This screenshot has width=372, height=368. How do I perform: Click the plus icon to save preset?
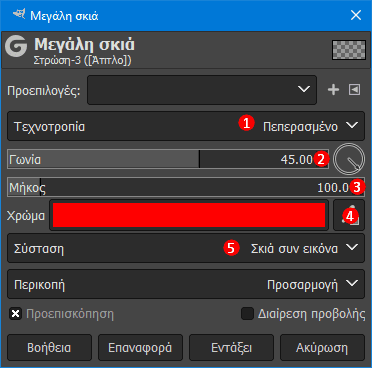pos(333,89)
